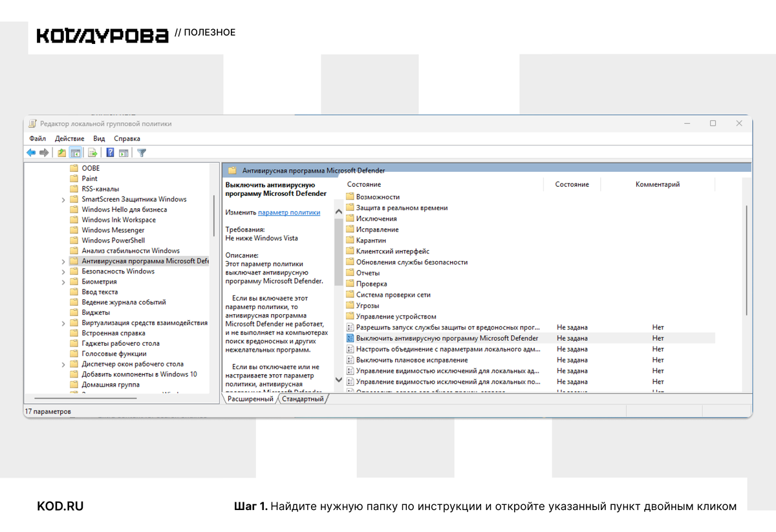Viewport: 776px width, 532px height.
Task: Select Windows Ink Workspace in tree
Action: point(118,220)
